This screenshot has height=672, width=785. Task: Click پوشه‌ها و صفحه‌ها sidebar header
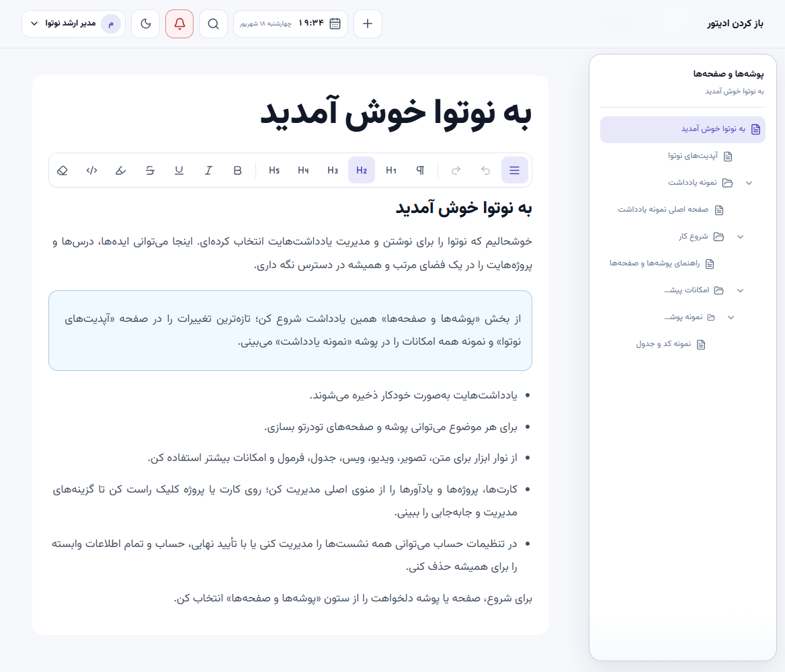[x=729, y=74]
